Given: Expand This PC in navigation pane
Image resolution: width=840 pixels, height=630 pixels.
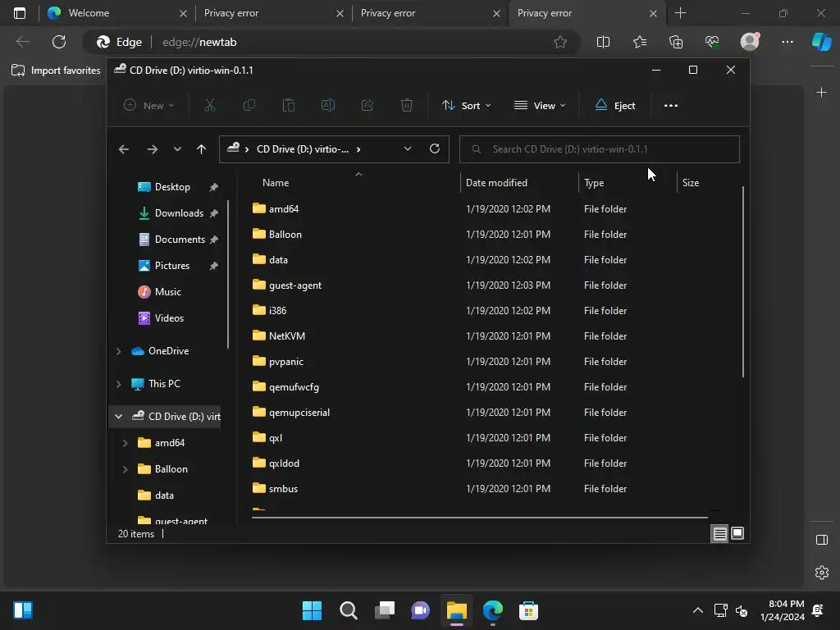Looking at the screenshot, I should click(118, 384).
